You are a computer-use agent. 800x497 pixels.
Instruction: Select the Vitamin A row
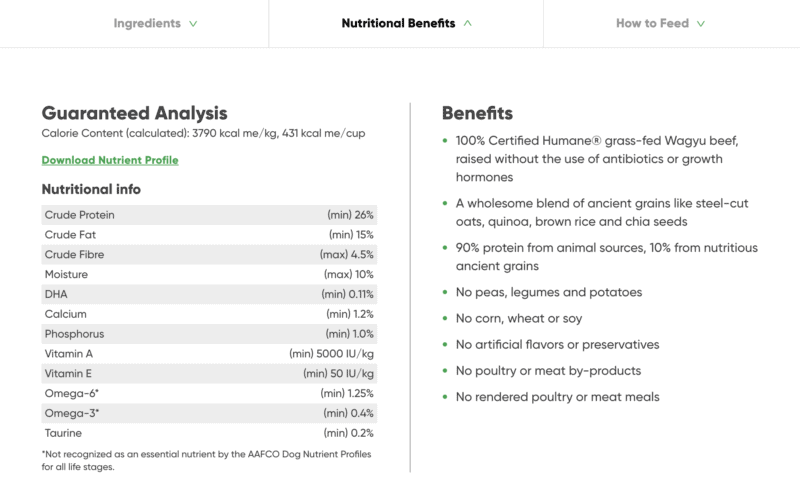point(210,354)
